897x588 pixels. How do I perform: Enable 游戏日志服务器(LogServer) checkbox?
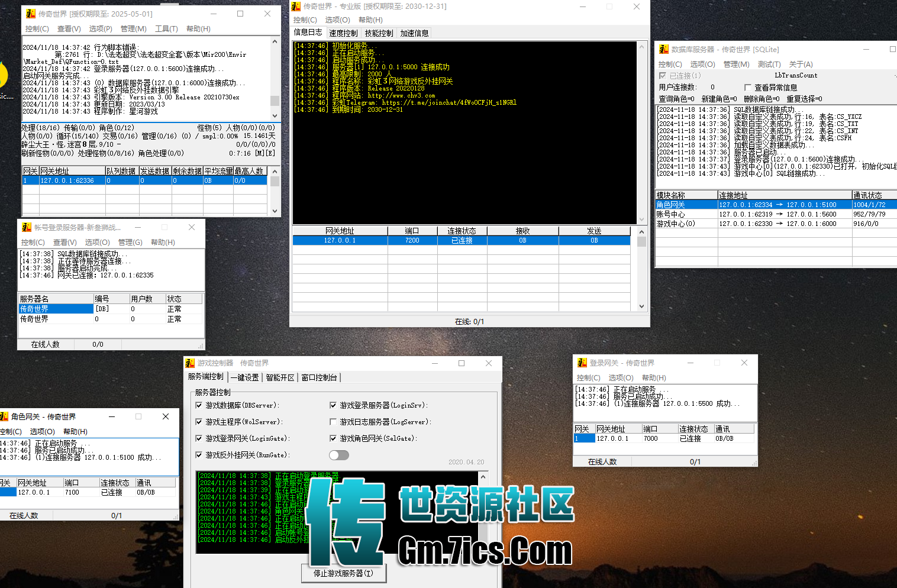tap(333, 422)
